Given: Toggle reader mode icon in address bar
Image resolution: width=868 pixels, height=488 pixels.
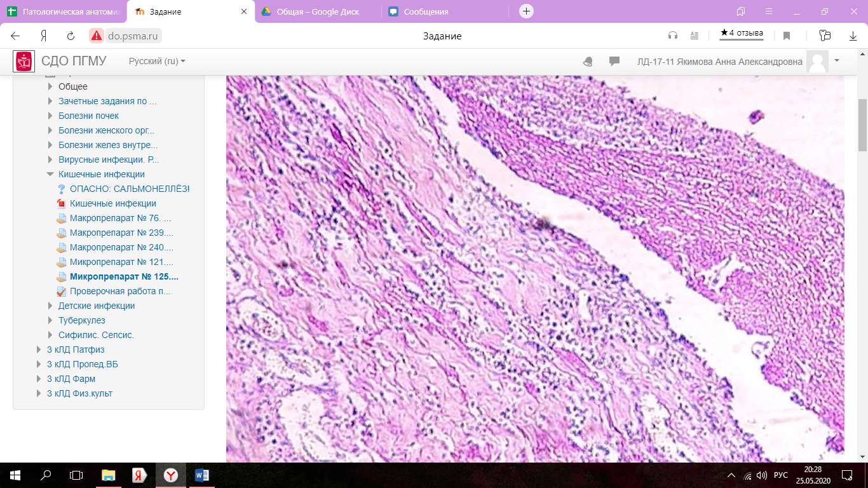Looking at the screenshot, I should [x=695, y=36].
